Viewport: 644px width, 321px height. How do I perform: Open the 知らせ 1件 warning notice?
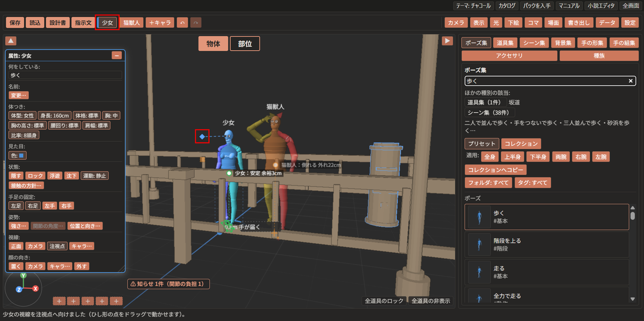(x=169, y=284)
